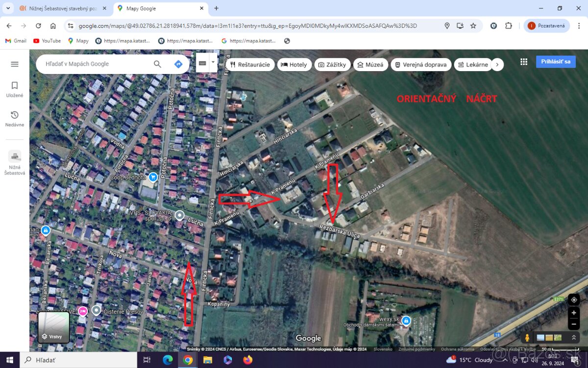The height and width of the screenshot is (368, 588).
Task: Open the Google apps grid
Action: [523, 61]
